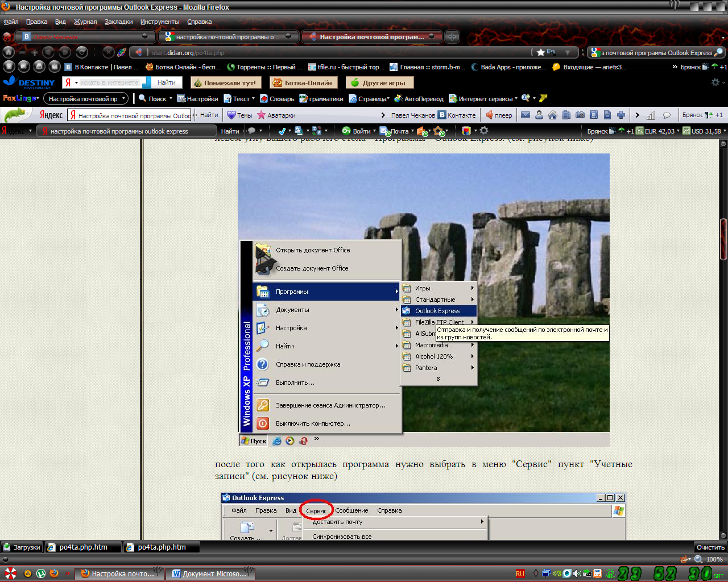Click the film strip video icon

tap(594, 115)
